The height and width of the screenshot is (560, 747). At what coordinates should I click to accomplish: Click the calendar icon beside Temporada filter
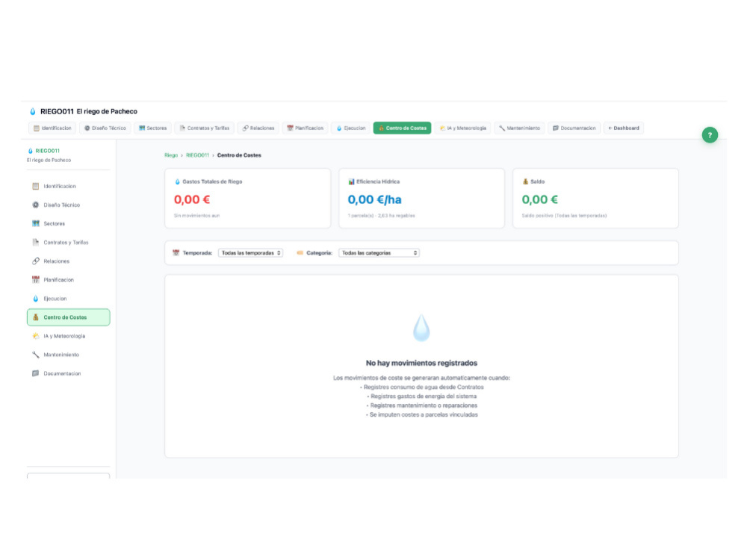pyautogui.click(x=176, y=253)
